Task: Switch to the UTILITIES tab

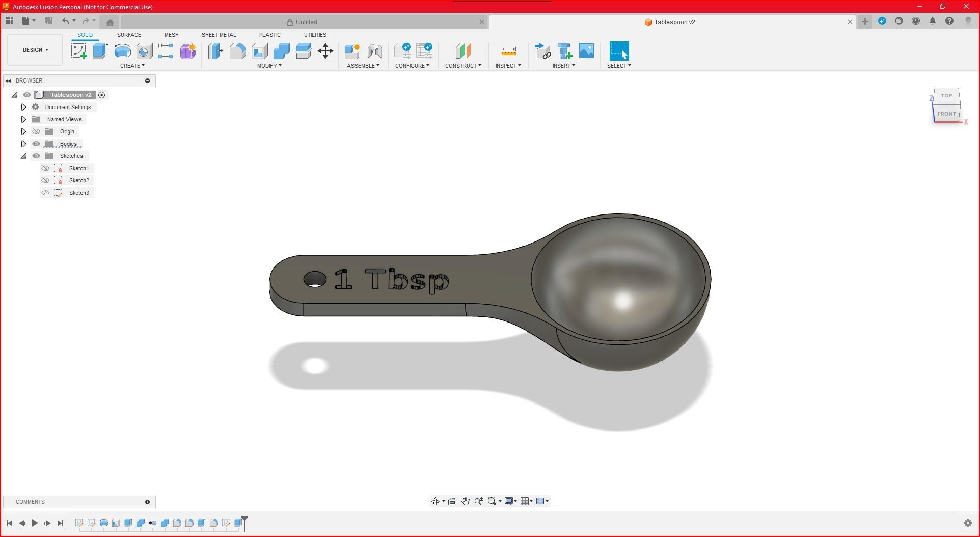Action: (315, 35)
